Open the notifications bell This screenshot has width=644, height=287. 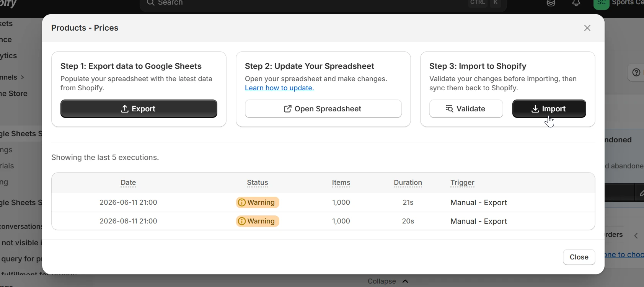tap(576, 3)
